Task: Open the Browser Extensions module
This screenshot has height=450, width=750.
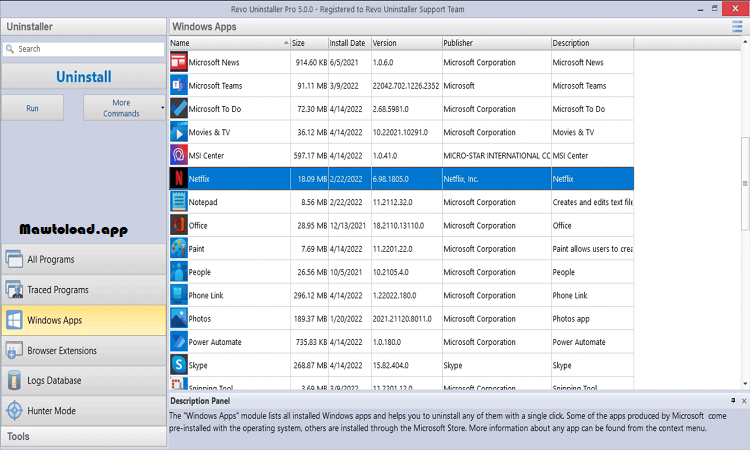Action: point(84,351)
